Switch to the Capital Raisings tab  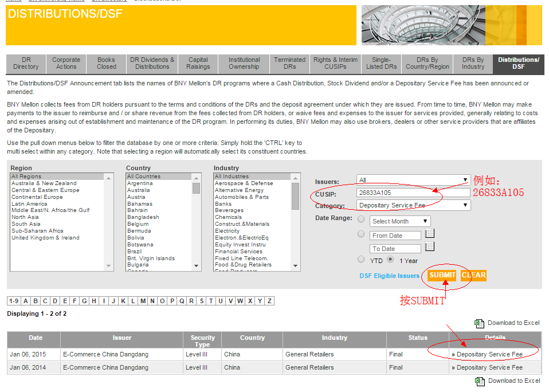198,64
